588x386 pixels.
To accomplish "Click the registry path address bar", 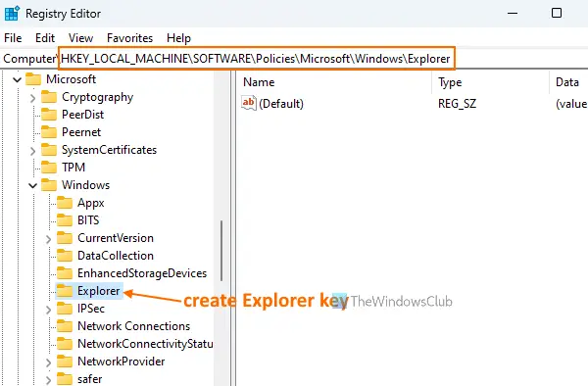I will (257, 59).
